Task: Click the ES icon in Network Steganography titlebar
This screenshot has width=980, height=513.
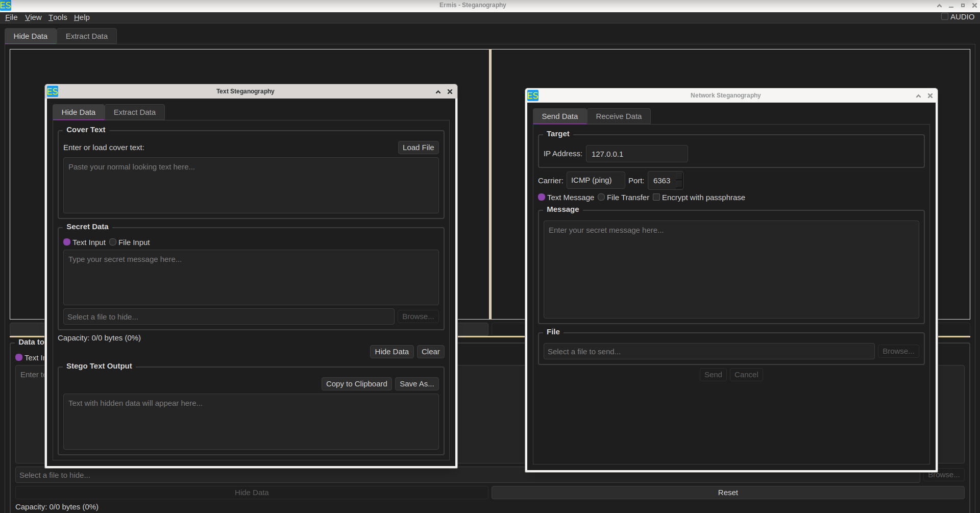Action: click(533, 95)
